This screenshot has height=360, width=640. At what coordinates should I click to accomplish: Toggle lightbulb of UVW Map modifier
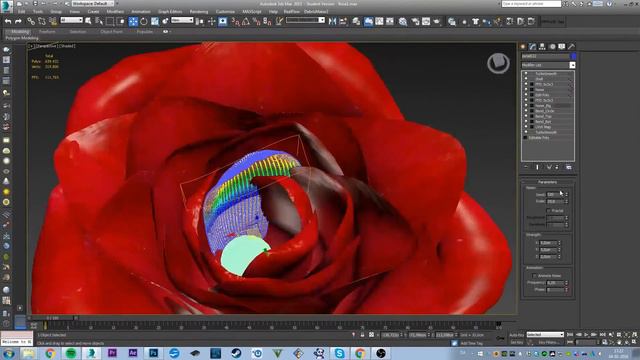(x=526, y=127)
